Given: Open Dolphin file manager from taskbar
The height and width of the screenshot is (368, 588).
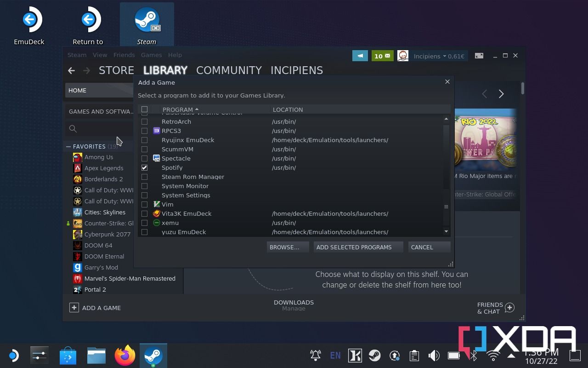Looking at the screenshot, I should pyautogui.click(x=96, y=356).
